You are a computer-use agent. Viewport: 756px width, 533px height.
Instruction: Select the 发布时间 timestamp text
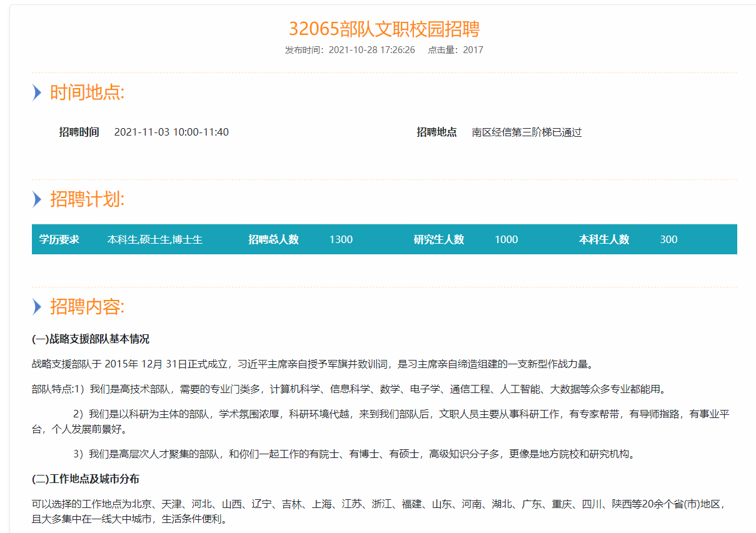[350, 50]
